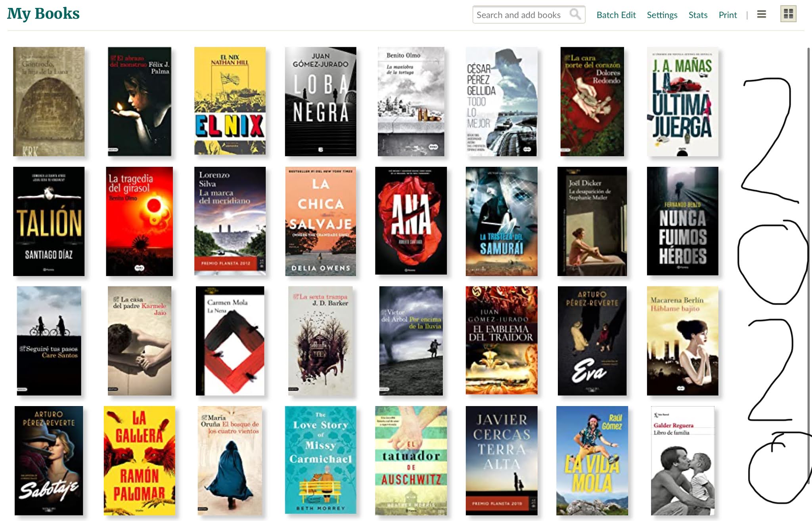This screenshot has width=812, height=521.
Task: Open the Print option
Action: click(x=728, y=15)
